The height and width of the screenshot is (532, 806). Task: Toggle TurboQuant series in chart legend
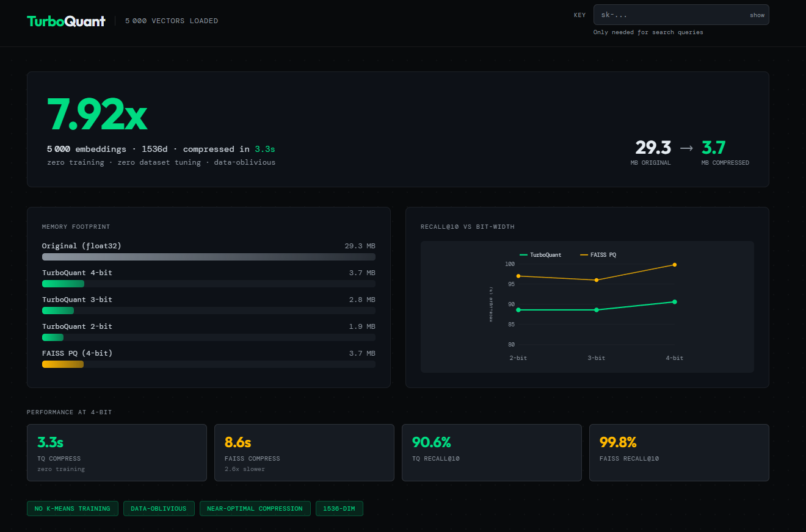tap(540, 254)
